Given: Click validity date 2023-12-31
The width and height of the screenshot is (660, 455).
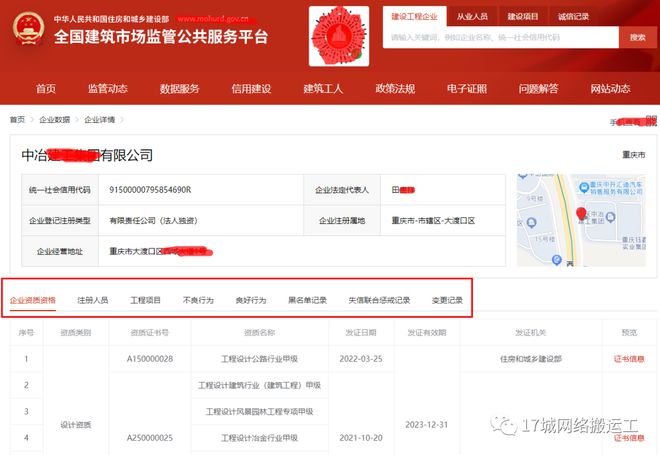Looking at the screenshot, I should coord(426,425).
